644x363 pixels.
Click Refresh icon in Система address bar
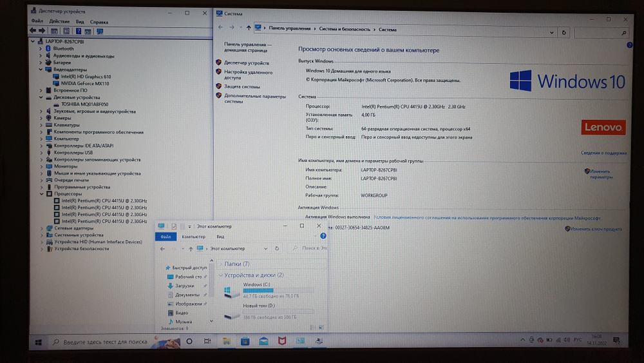click(564, 32)
